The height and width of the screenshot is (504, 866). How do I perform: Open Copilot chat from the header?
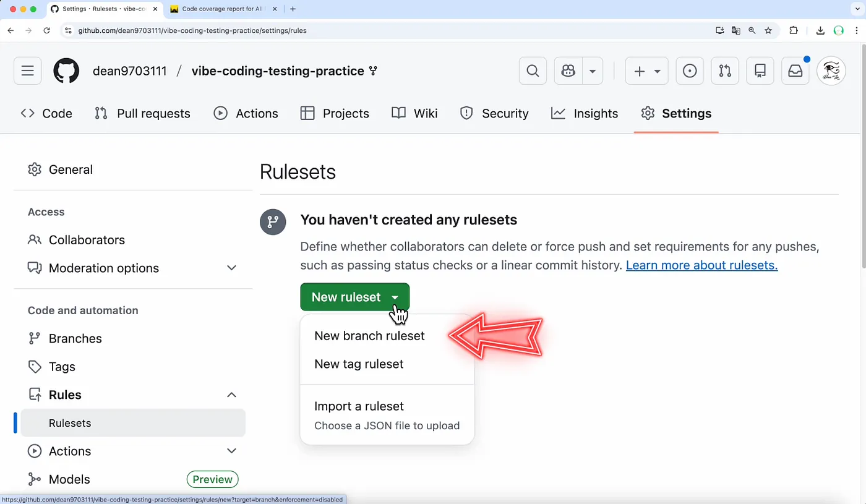(568, 71)
